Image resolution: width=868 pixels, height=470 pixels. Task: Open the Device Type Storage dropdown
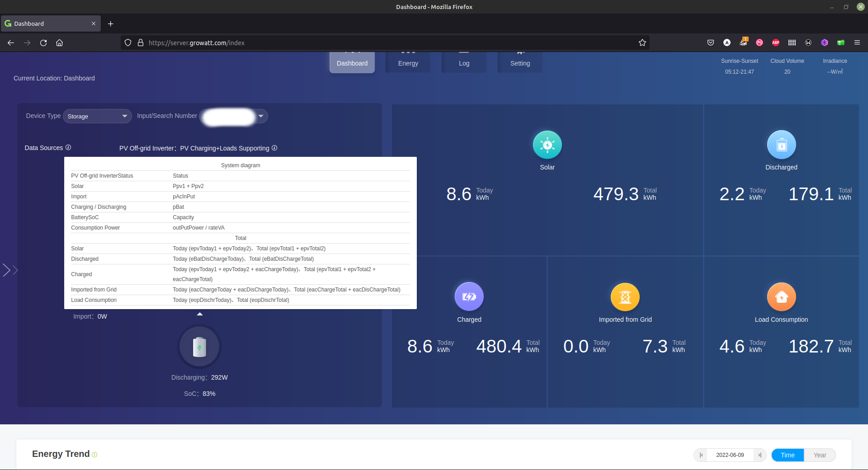pyautogui.click(x=97, y=117)
